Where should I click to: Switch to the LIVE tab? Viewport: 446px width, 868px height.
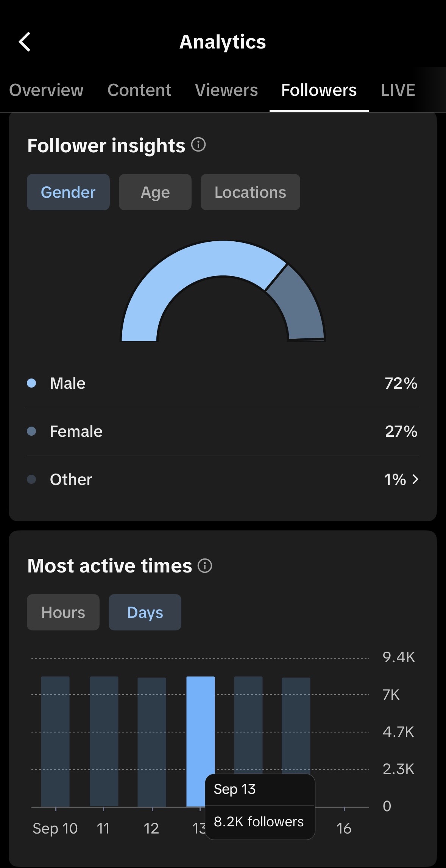(398, 90)
